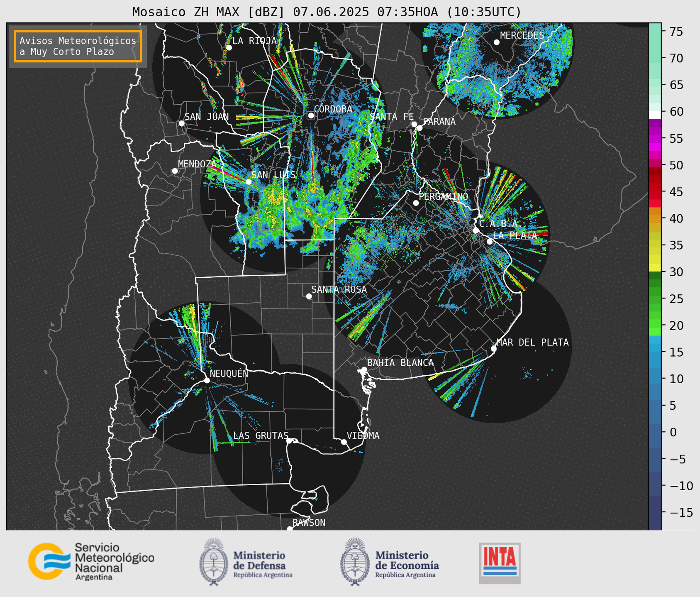Click the MENDOZA map label
The height and width of the screenshot is (597, 700).
click(x=198, y=164)
